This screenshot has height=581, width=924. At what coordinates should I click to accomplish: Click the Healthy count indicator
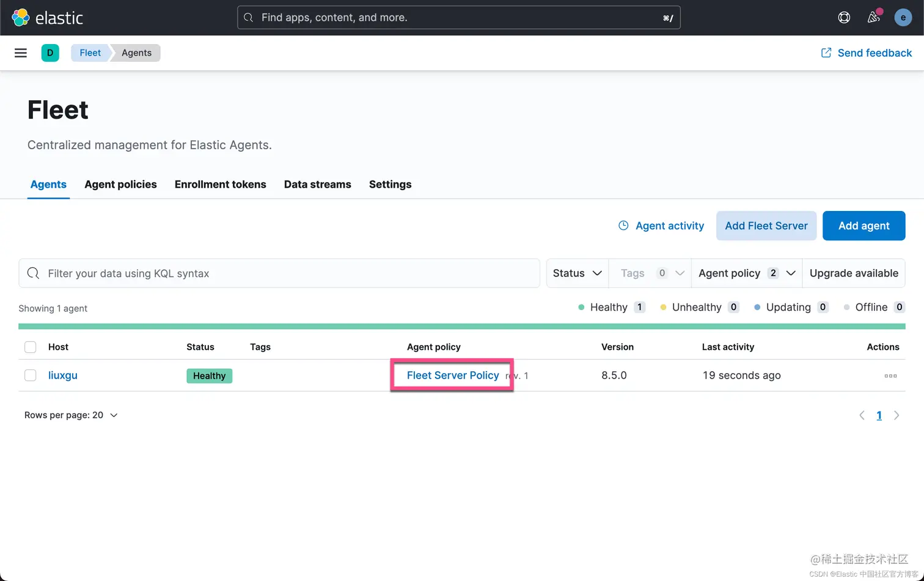(x=612, y=307)
